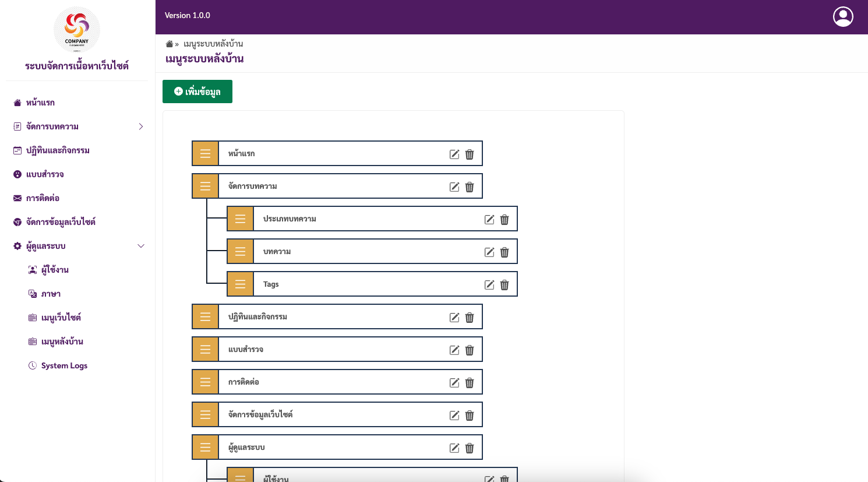Delete the การติดต่อ menu row
The height and width of the screenshot is (482, 868).
[470, 382]
